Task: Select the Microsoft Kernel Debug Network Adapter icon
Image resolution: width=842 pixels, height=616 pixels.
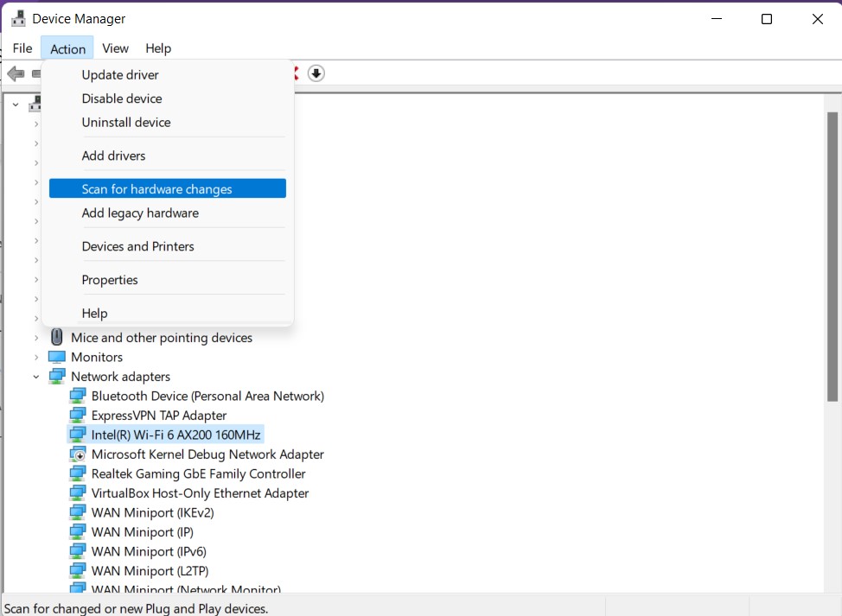Action: (78, 454)
